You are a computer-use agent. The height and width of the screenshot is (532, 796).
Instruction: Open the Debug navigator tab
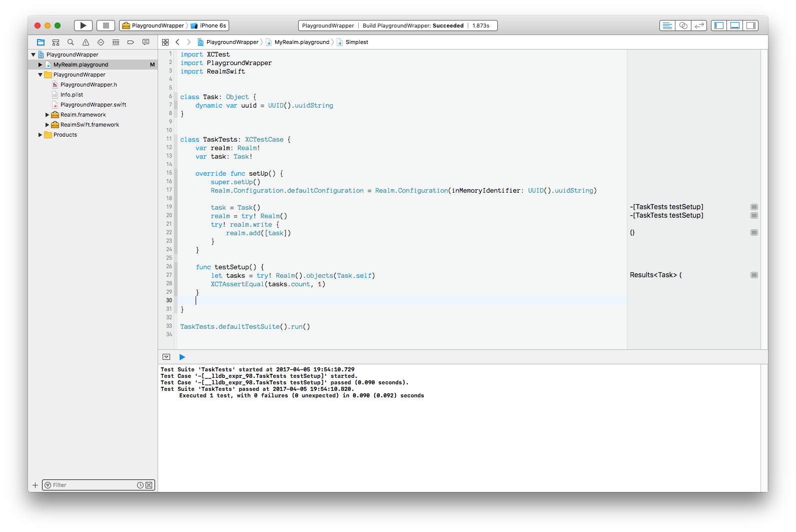[x=116, y=42]
